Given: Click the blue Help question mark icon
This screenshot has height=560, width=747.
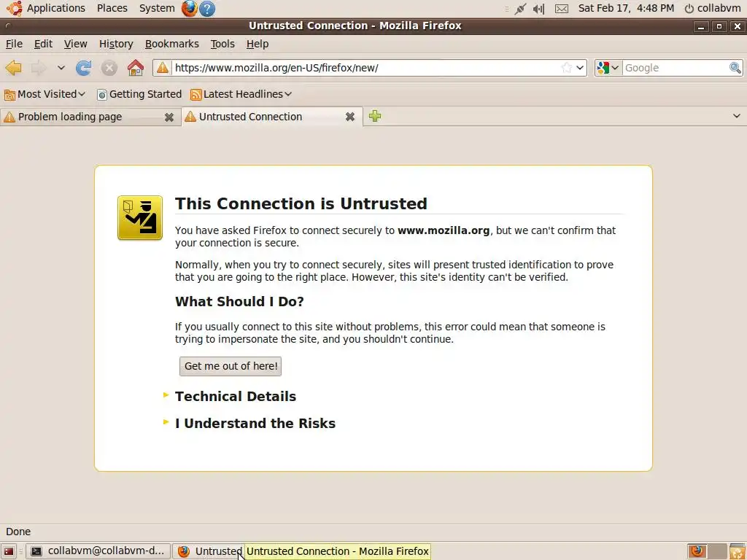Looking at the screenshot, I should tap(206, 9).
